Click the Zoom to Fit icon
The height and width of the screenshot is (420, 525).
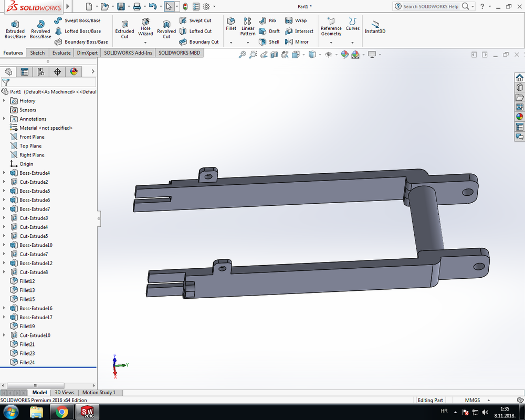click(242, 55)
